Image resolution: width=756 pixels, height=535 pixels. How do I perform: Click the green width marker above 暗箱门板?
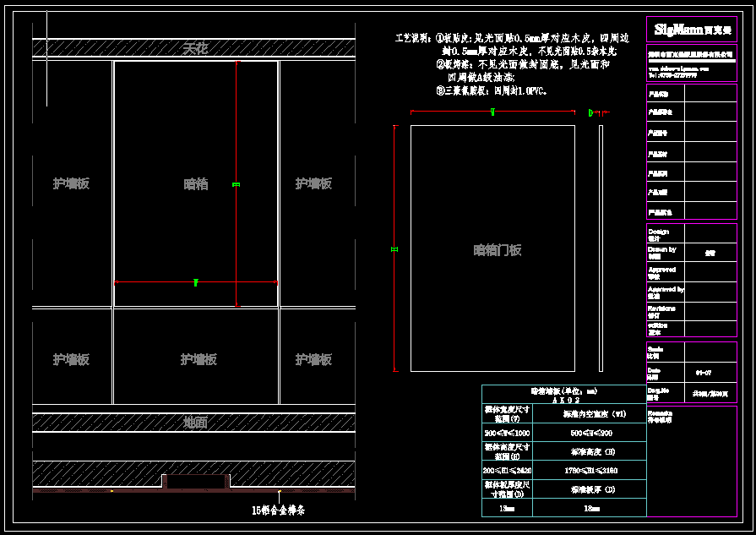tap(492, 112)
